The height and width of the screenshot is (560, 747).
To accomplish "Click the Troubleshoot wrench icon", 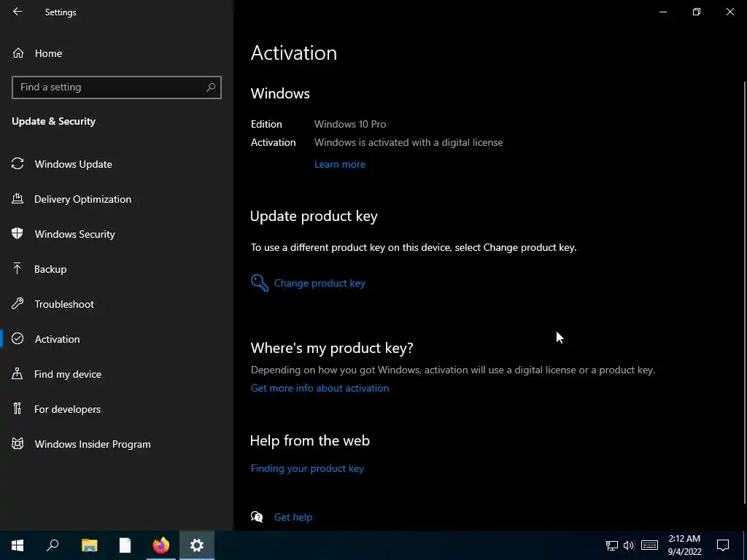I will (18, 304).
